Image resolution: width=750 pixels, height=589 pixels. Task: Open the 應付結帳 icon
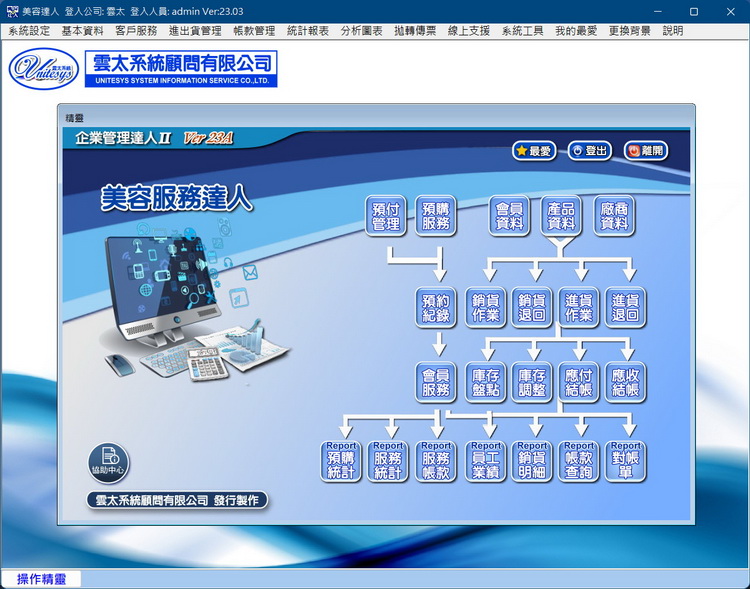[x=578, y=382]
